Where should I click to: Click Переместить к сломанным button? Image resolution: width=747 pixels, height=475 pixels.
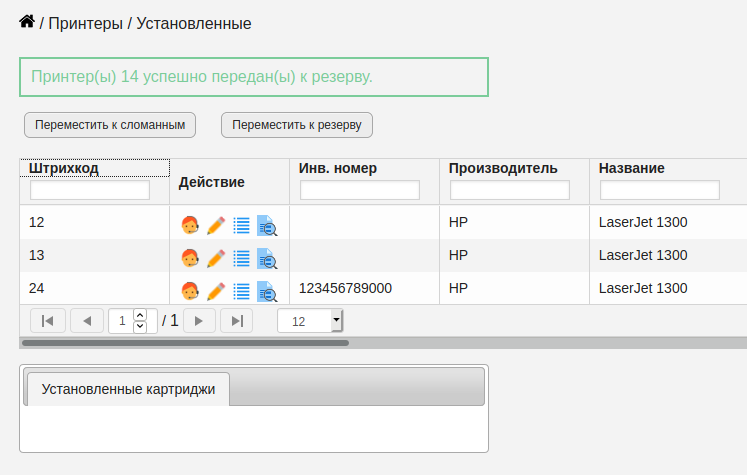click(110, 125)
